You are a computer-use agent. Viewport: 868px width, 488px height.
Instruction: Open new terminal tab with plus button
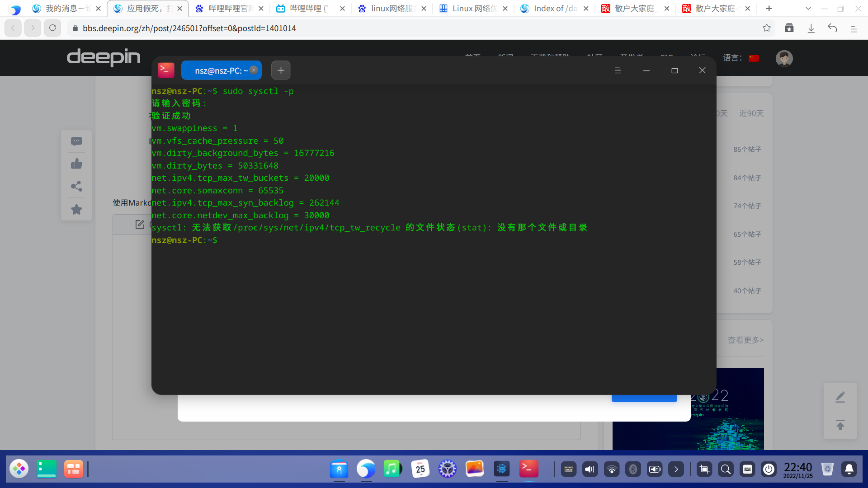click(x=281, y=70)
